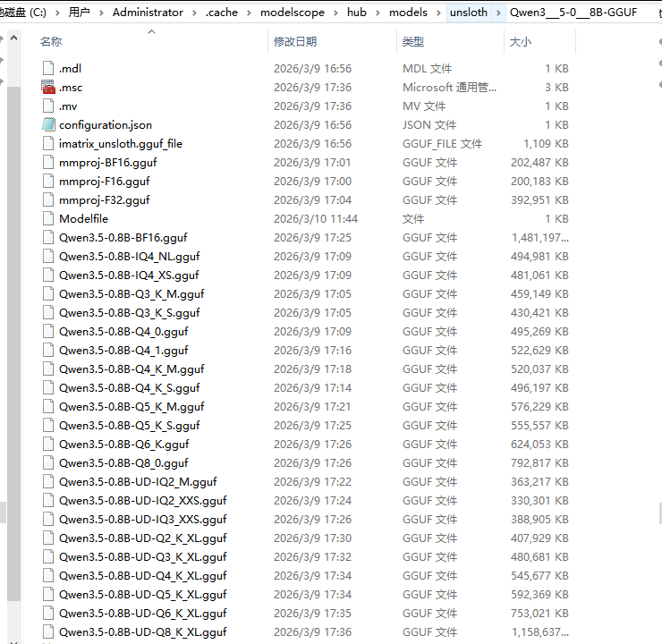This screenshot has width=662, height=644.
Task: Click the imatrix_unsloth.gguf_file icon
Action: pos(48,143)
